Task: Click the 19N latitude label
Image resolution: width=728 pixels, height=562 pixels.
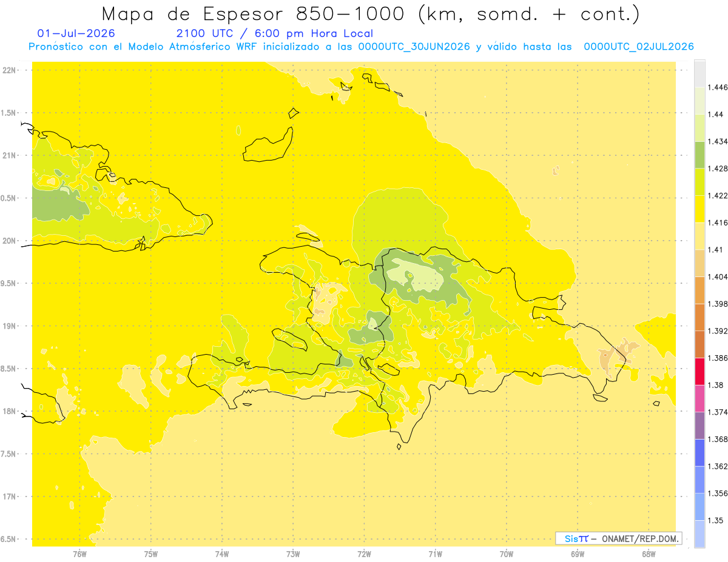Action: click(x=9, y=326)
